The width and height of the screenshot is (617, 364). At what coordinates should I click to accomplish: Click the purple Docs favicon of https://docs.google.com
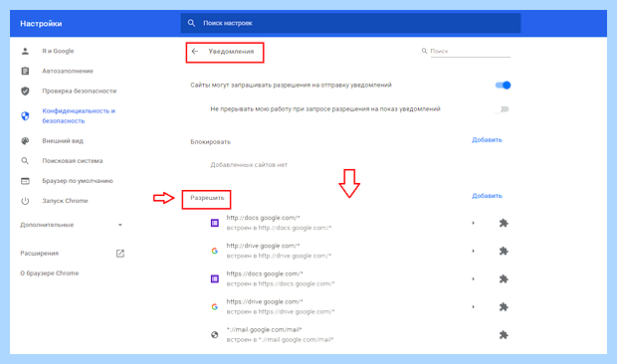[214, 278]
